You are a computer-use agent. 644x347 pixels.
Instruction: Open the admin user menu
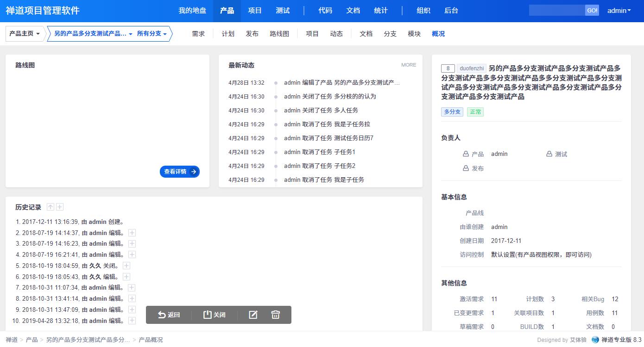click(x=619, y=11)
